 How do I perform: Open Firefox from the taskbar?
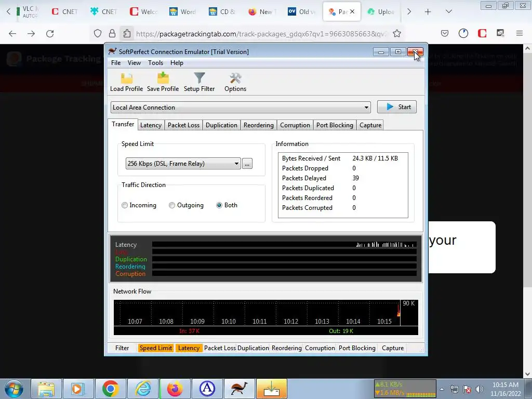click(x=175, y=389)
